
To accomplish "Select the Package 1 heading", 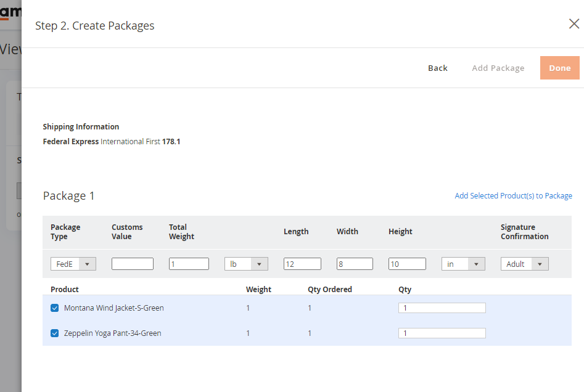I will 68,195.
